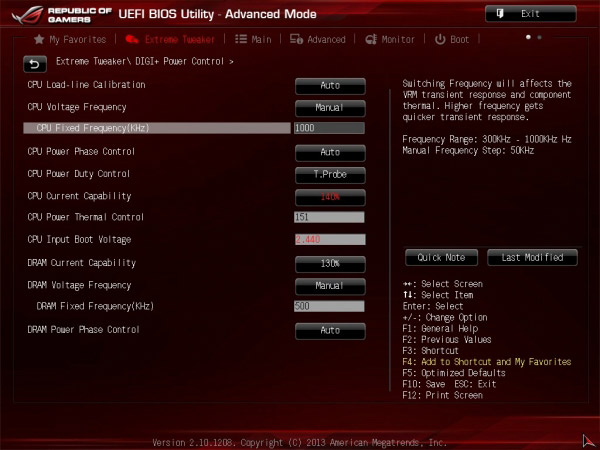Select the CPU Load-line Calibration label
600x450 pixels.
[86, 85]
